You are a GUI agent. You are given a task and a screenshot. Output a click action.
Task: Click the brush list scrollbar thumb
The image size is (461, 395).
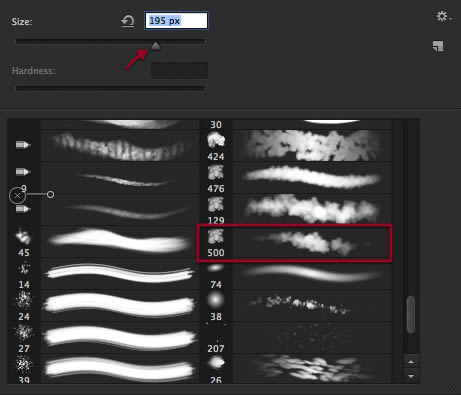tap(411, 314)
